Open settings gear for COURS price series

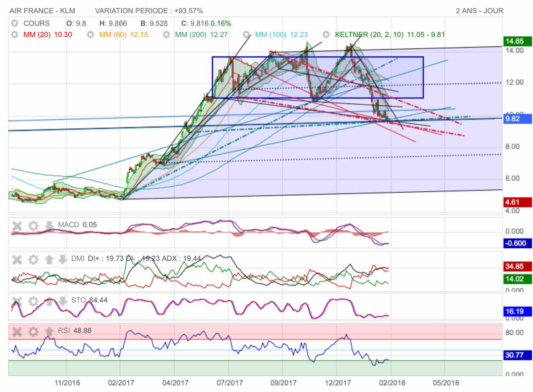(x=14, y=24)
